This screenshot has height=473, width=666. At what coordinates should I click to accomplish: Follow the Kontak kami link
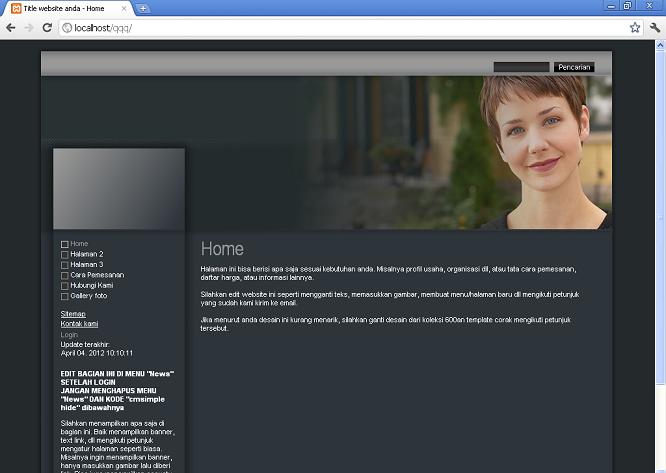pos(79,324)
